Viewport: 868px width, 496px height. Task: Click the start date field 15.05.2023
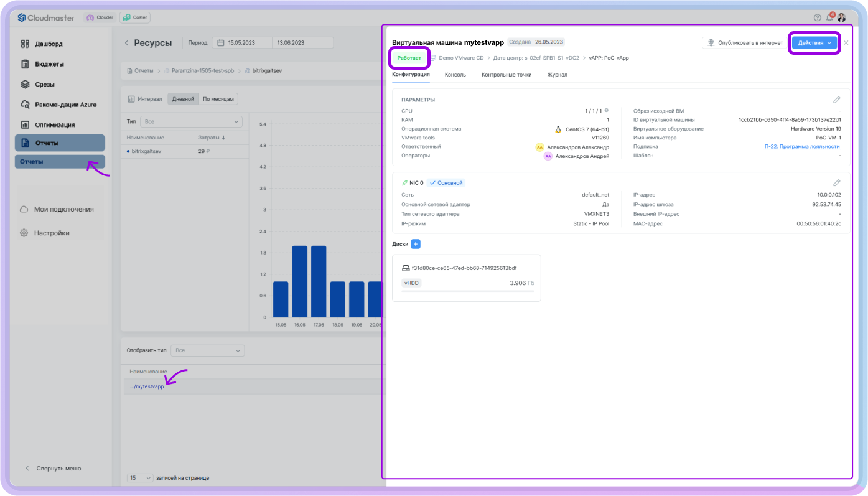coord(243,43)
